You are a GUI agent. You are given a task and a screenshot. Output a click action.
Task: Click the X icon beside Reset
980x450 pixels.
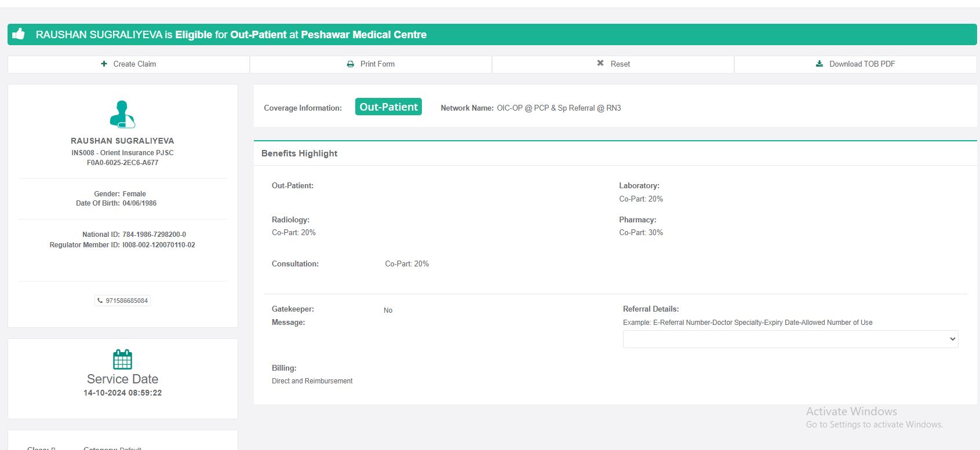[600, 63]
